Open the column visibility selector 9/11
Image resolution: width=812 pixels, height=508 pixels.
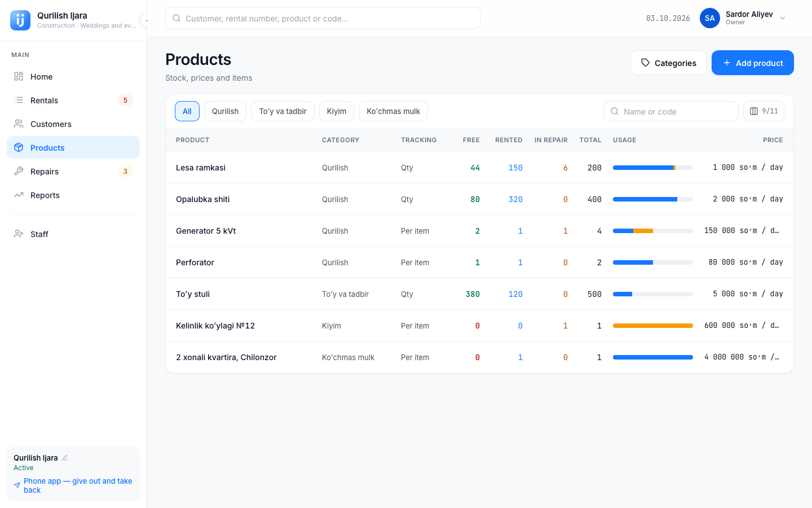764,111
